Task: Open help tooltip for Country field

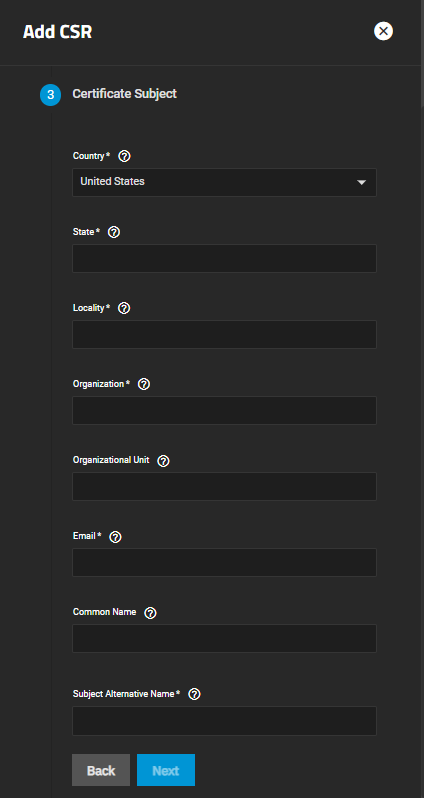Action: [124, 156]
